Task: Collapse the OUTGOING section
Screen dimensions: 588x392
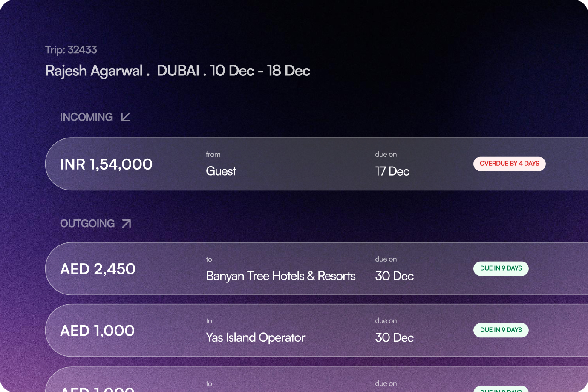Action: (87, 223)
